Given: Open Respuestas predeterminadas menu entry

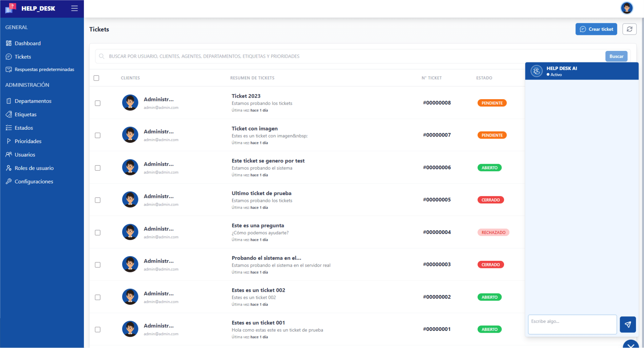Looking at the screenshot, I should tap(44, 69).
